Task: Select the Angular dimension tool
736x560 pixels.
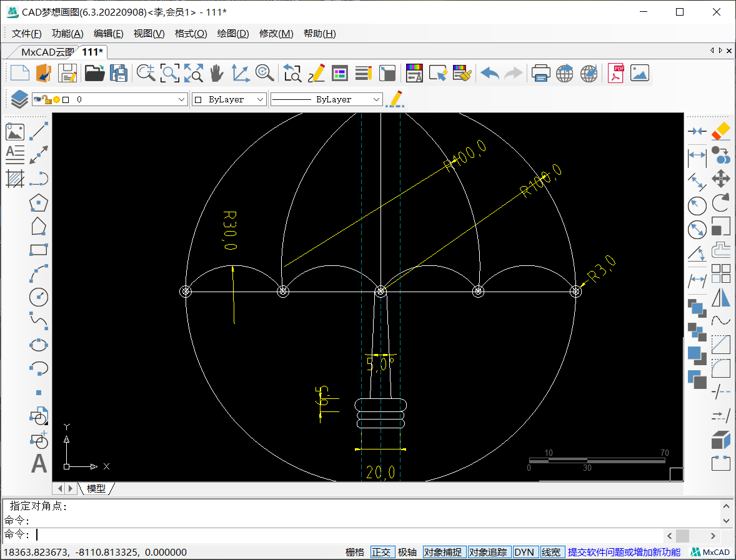Action: tap(697, 253)
